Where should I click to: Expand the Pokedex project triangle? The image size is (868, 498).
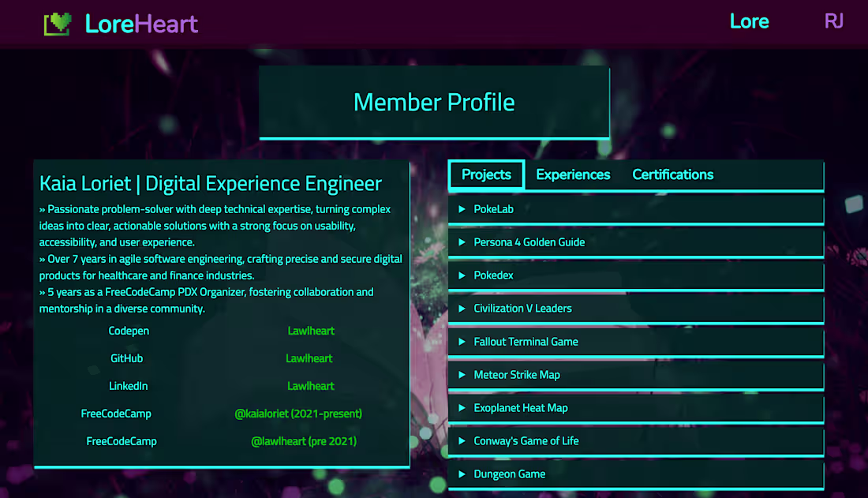click(462, 275)
